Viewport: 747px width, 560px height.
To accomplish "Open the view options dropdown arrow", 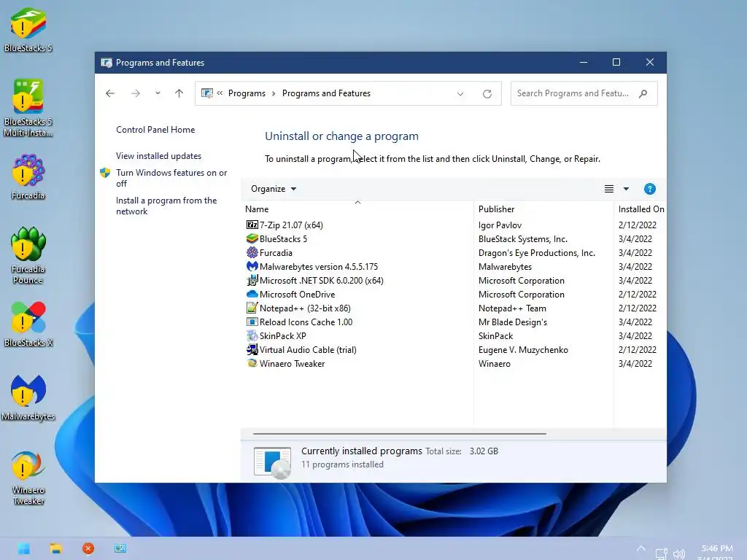I will pos(626,189).
